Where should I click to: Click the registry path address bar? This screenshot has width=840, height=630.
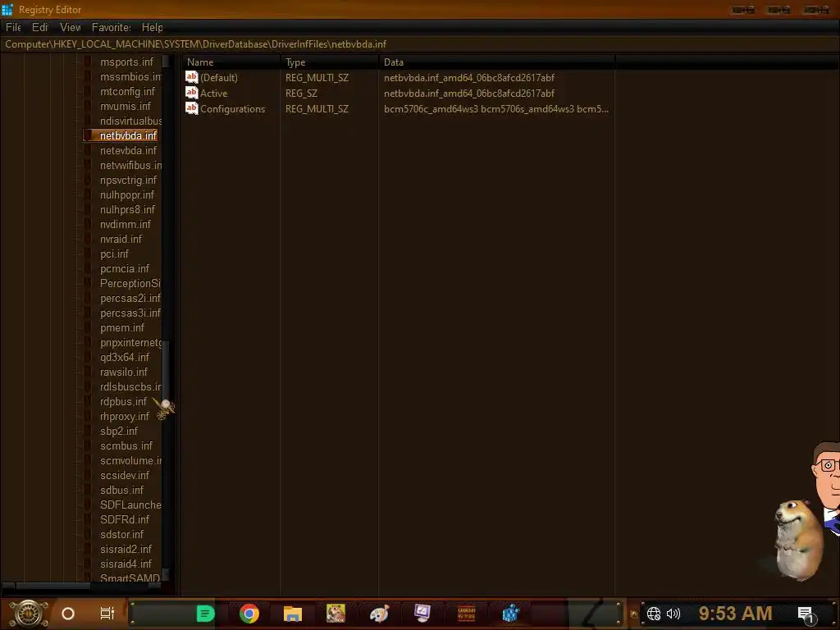(x=420, y=44)
